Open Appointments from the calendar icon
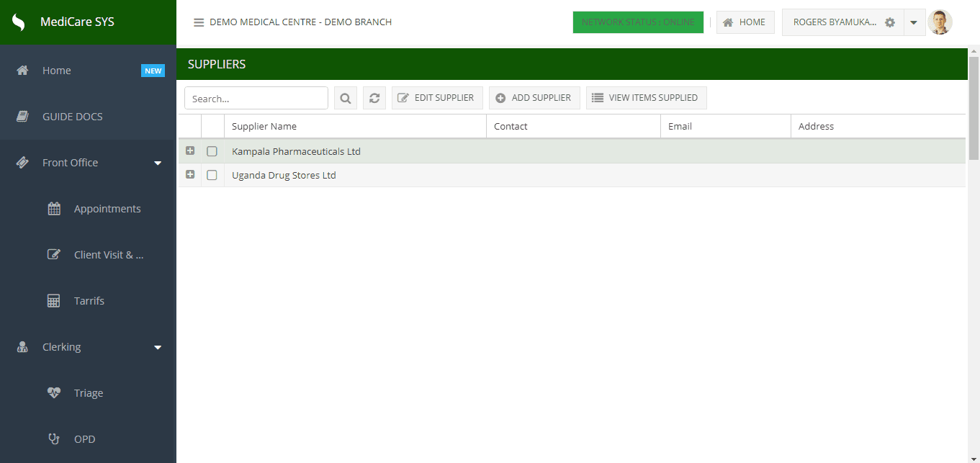980x463 pixels. click(x=54, y=209)
